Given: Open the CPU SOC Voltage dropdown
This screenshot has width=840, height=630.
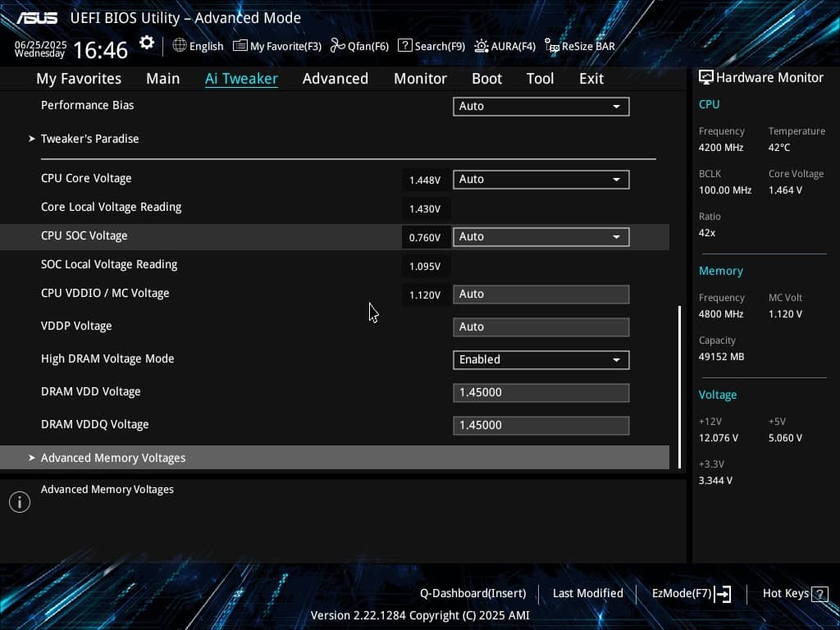Looking at the screenshot, I should tap(541, 237).
